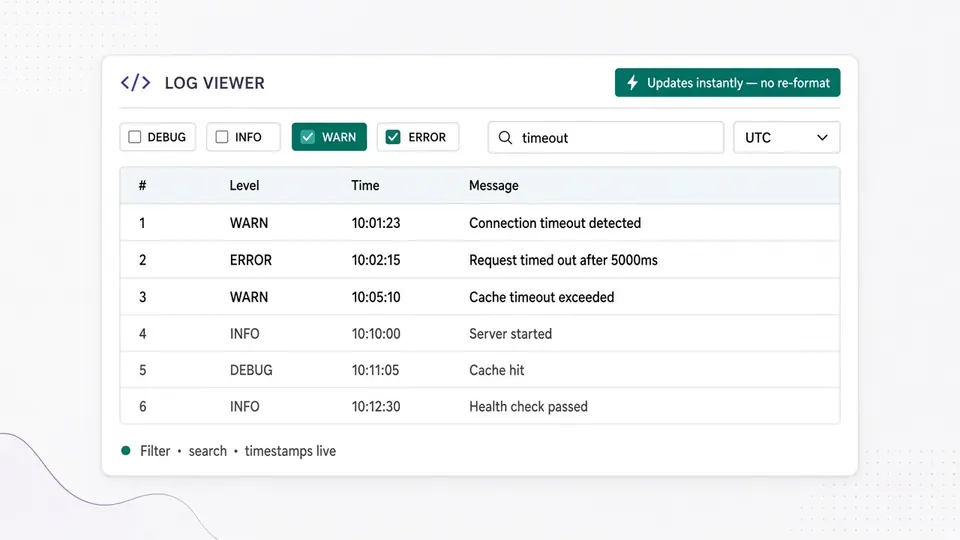This screenshot has height=540, width=960.
Task: Click INFO level cell in row 4
Action: (x=244, y=334)
